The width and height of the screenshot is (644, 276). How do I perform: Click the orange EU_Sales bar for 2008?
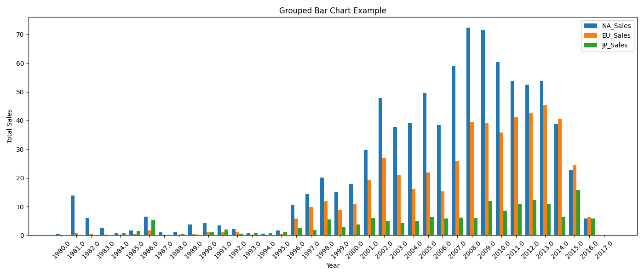[472, 178]
